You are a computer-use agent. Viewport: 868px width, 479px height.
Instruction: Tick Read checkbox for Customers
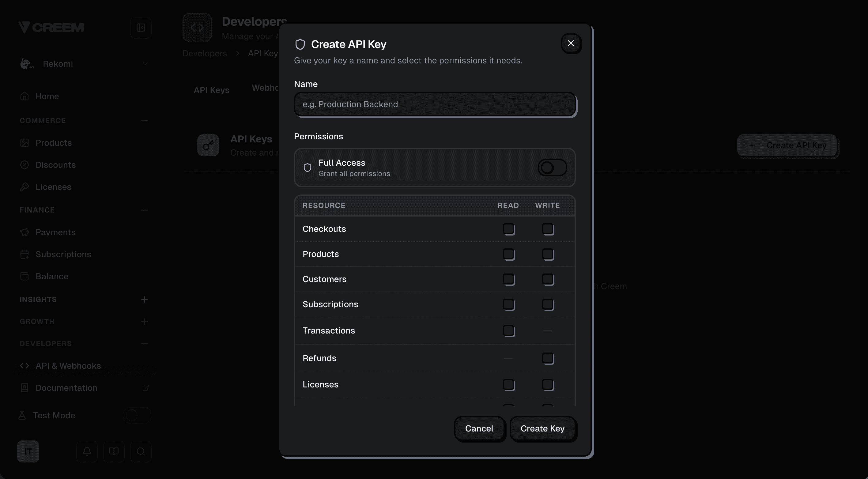509,279
